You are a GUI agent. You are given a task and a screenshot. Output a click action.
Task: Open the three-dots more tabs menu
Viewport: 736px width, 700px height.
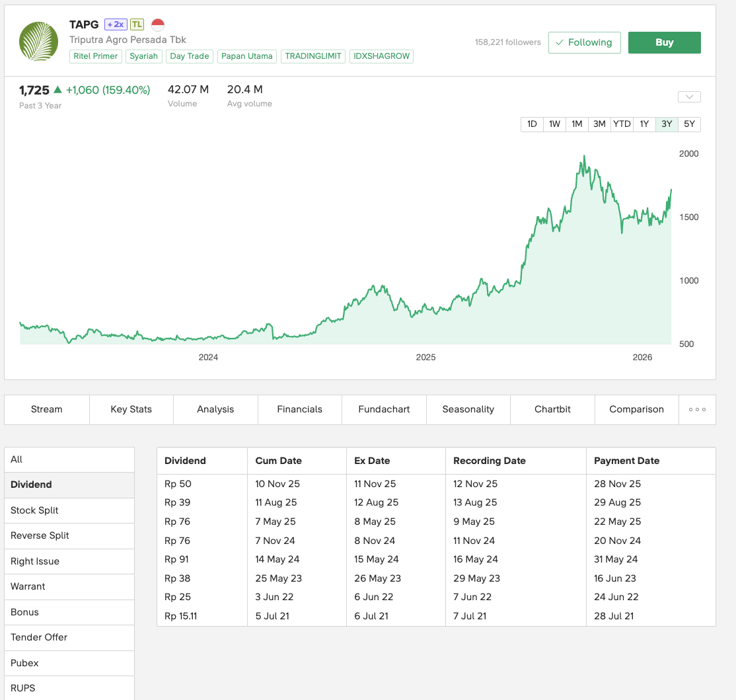point(697,409)
